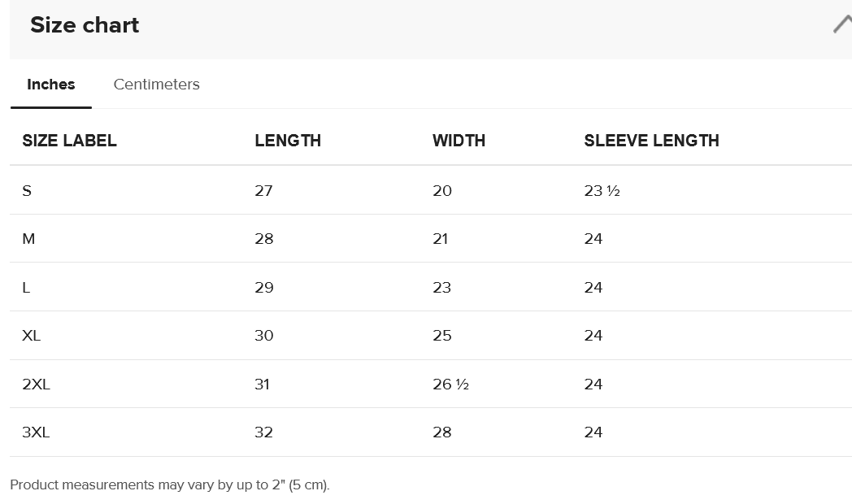
Task: Click the length value 32
Action: [263, 432]
